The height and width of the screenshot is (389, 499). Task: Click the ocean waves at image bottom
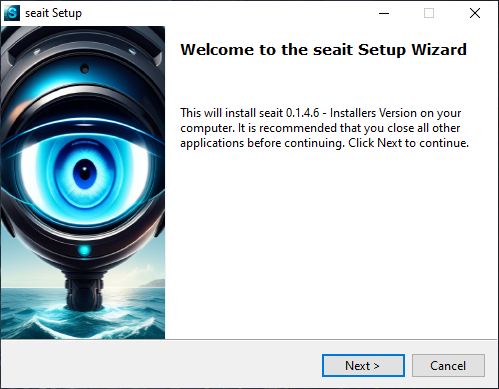pyautogui.click(x=83, y=323)
